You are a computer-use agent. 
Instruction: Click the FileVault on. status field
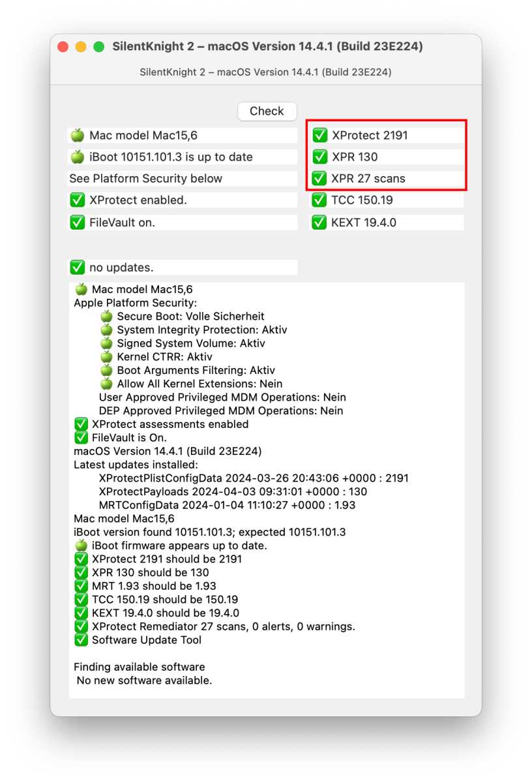[x=183, y=223]
